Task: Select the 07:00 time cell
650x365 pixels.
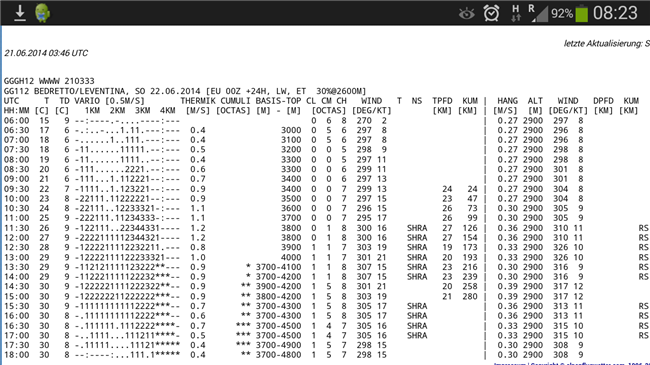Action: coord(17,140)
